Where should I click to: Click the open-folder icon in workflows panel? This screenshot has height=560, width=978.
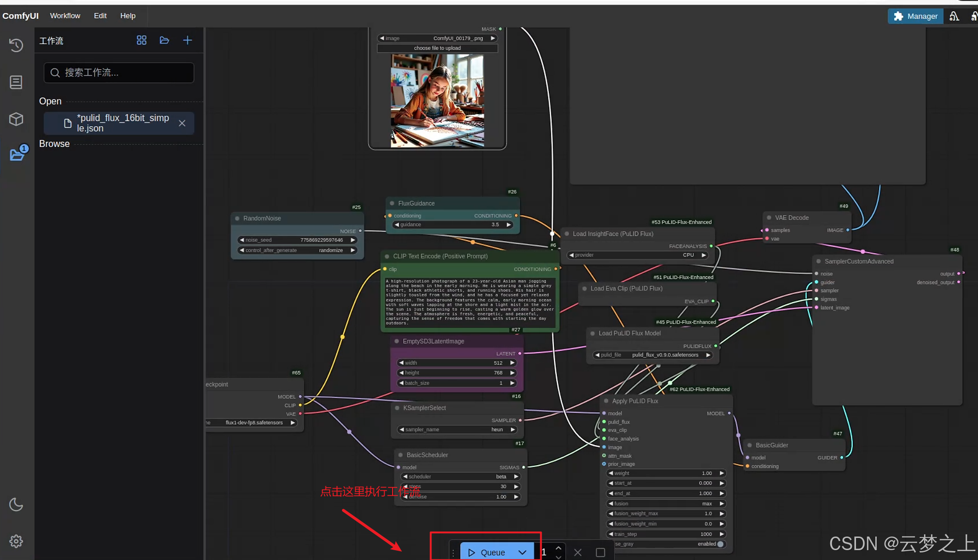[x=164, y=40]
